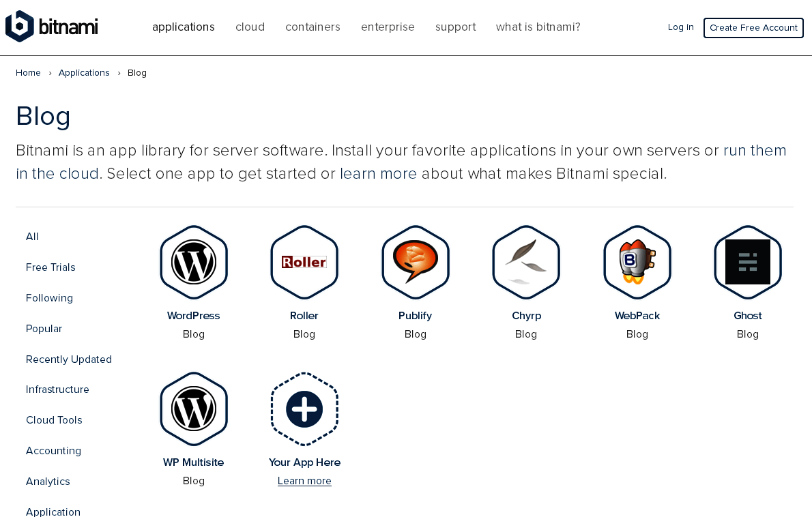Select the Roller blog icon
Screen dimensions: 812x517
click(304, 262)
